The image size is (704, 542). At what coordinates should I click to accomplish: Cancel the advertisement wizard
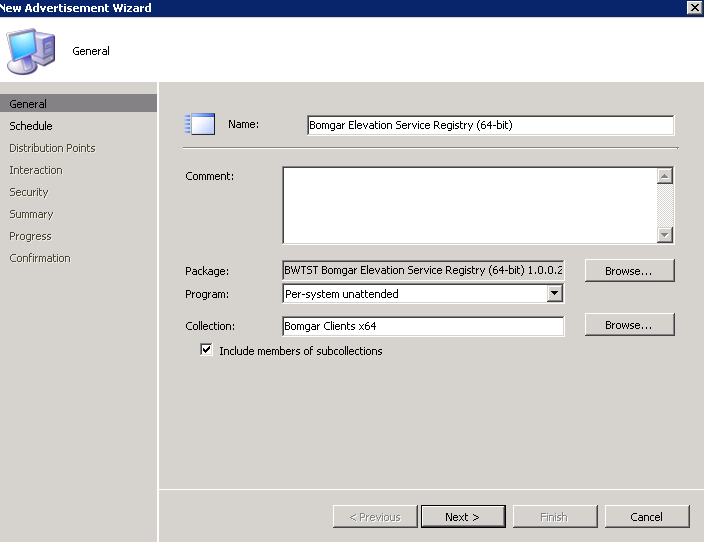647,517
